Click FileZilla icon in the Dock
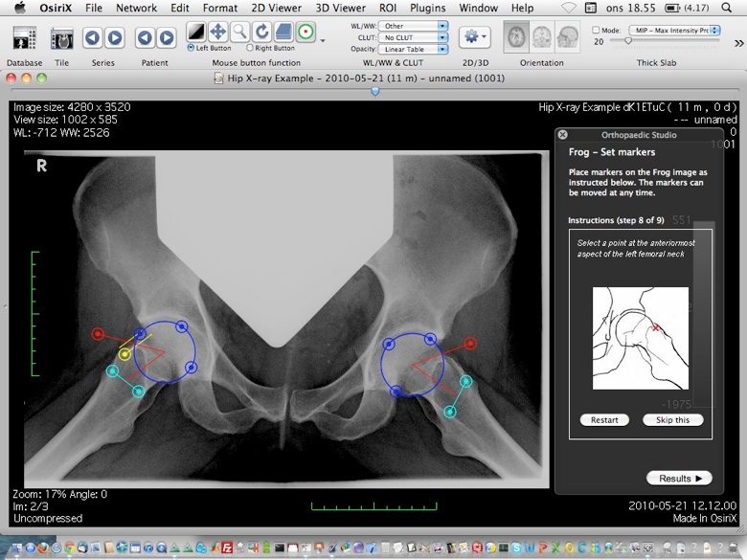Image resolution: width=747 pixels, height=560 pixels. tap(228, 548)
